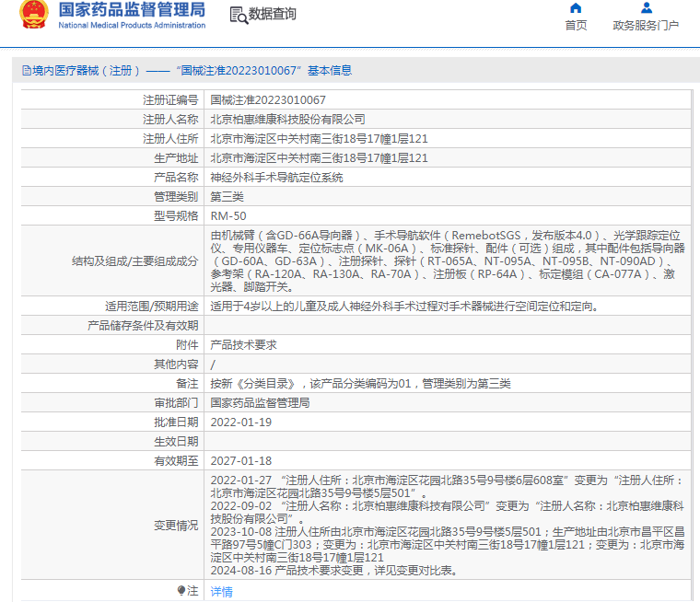
Task: Click the 生产地址 address value
Action: (319, 158)
